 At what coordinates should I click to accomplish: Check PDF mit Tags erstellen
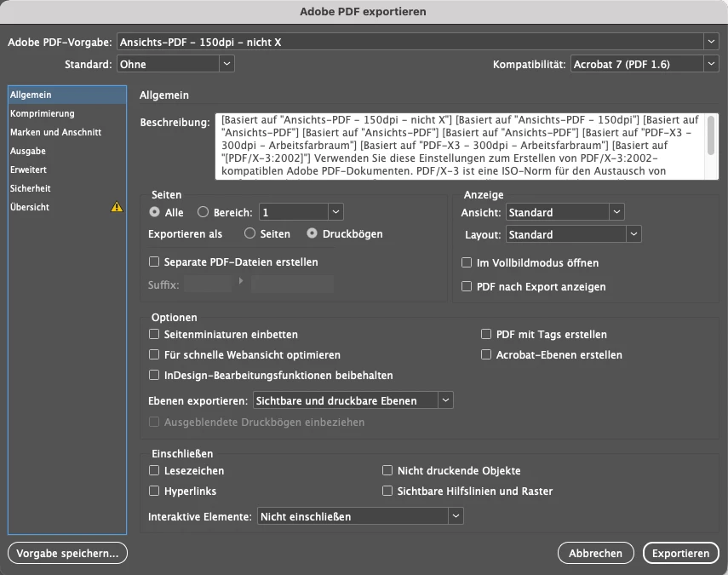[486, 334]
